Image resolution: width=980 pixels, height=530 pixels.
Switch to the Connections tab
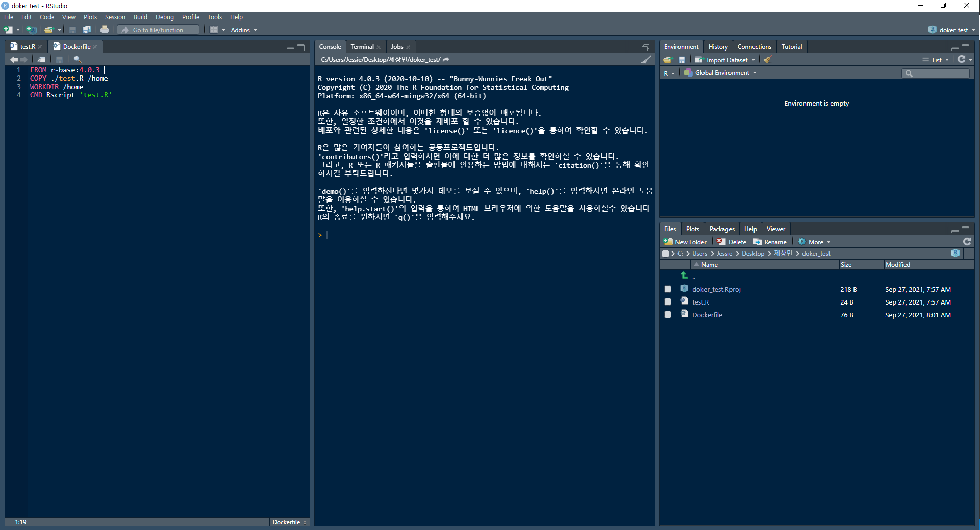click(754, 47)
